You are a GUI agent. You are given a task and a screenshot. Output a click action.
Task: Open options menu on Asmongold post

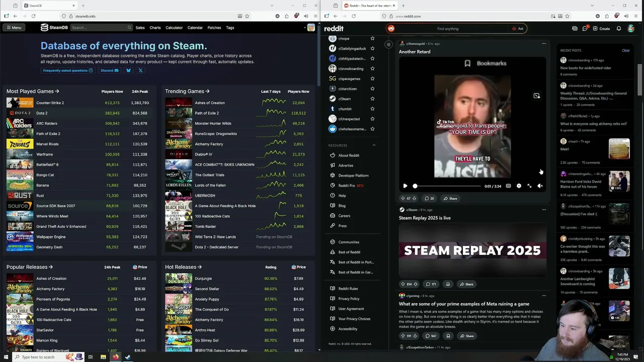[x=544, y=44]
